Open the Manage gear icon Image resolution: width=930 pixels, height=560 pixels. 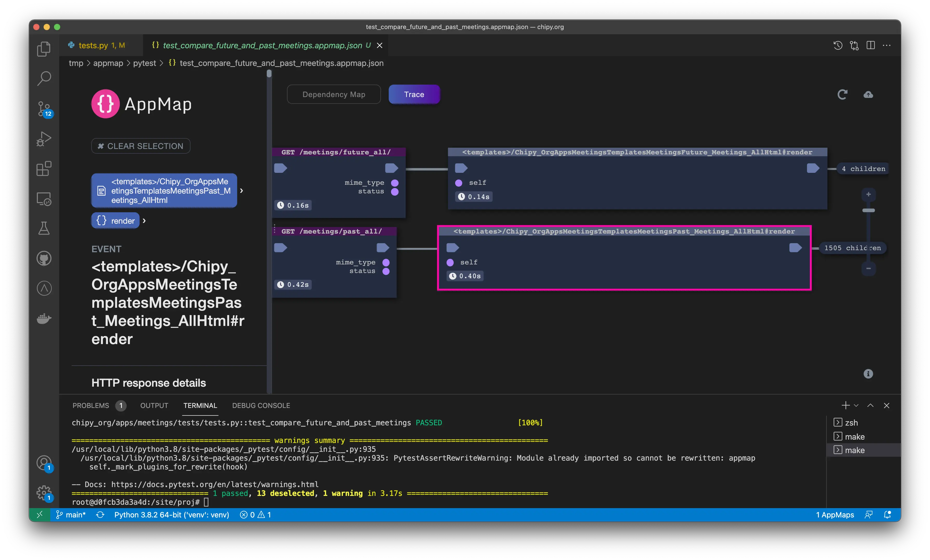point(45,493)
